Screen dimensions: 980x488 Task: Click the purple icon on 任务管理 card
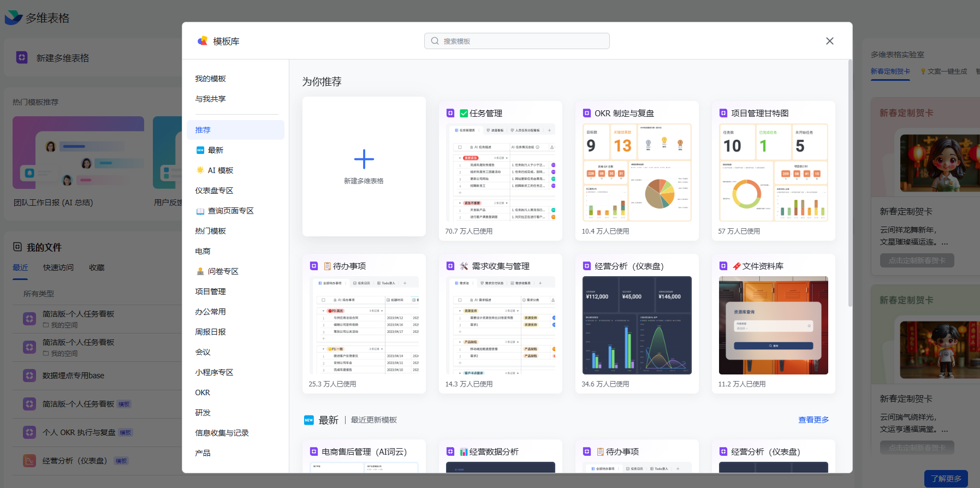point(450,113)
